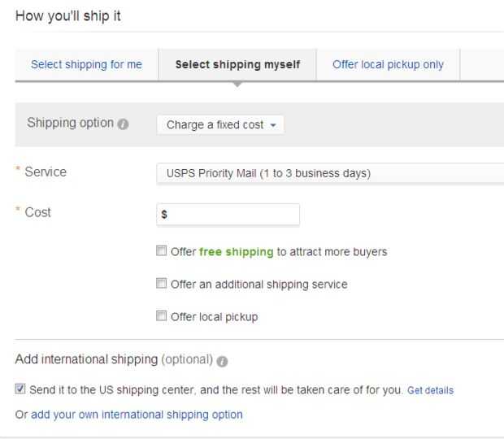Open the Get details link
Screen dimensions: 504x439
tap(430, 390)
